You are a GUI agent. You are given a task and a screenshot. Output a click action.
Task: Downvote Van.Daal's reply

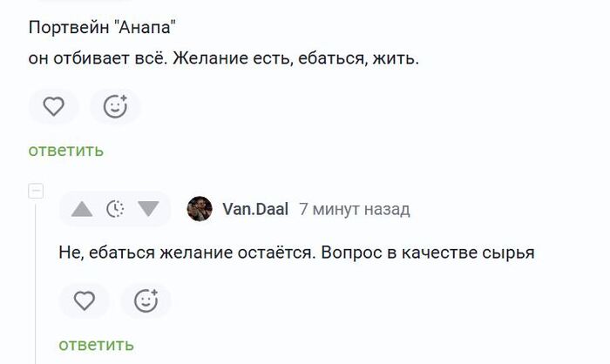point(148,209)
